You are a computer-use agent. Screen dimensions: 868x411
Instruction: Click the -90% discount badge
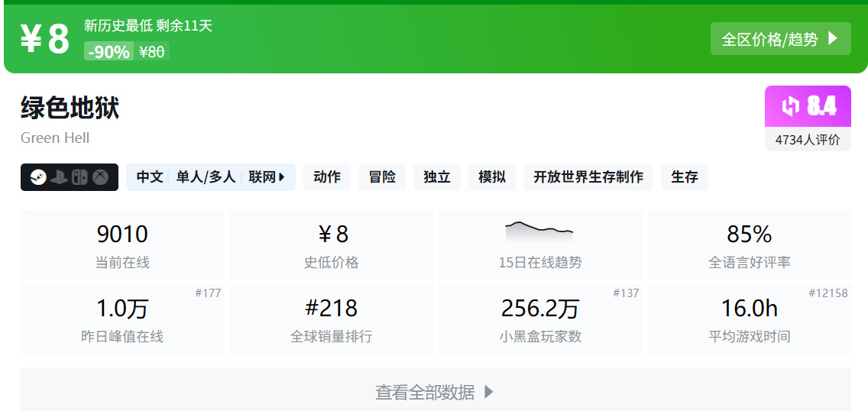[109, 51]
